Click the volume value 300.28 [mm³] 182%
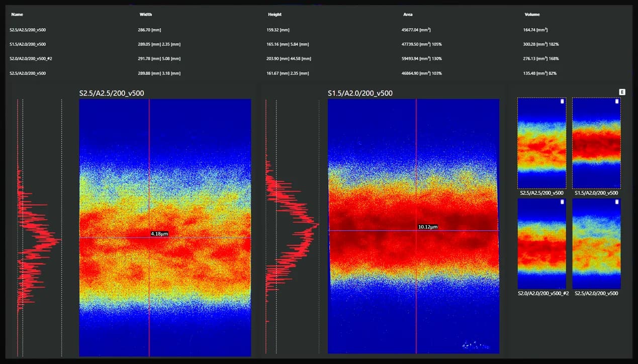This screenshot has height=364, width=638. (x=540, y=44)
